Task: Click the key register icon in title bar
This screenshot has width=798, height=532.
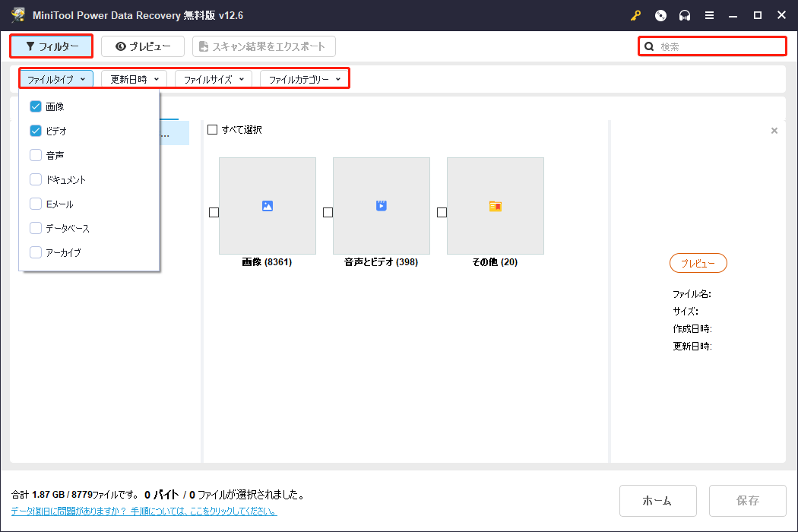Action: 636,15
